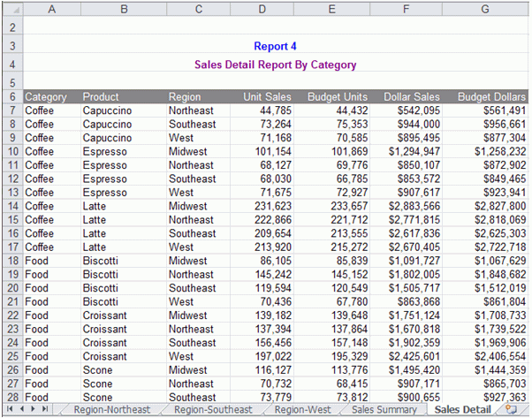Go to first sheet navigation arrow
Image resolution: width=532 pixels, height=418 pixels.
click(11, 410)
